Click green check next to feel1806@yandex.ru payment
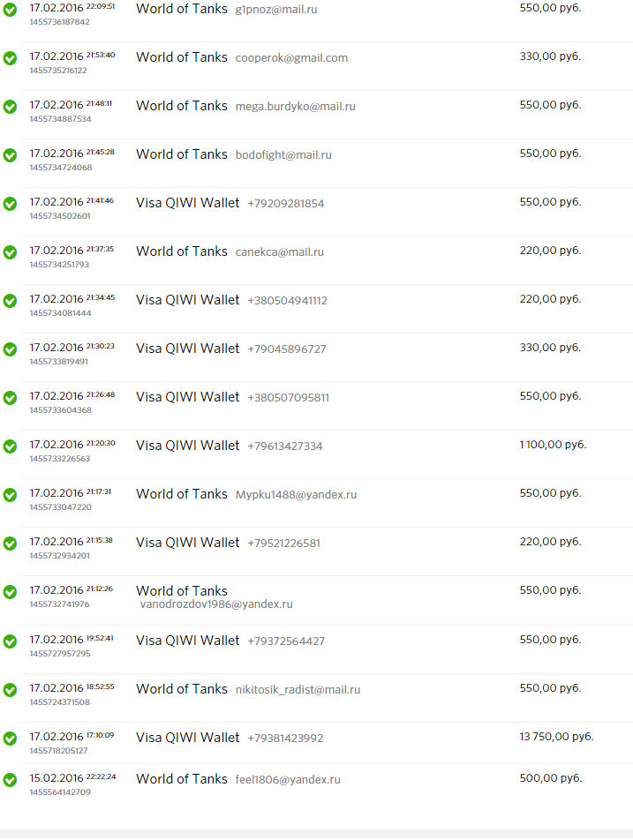This screenshot has width=633, height=840. pyautogui.click(x=10, y=779)
